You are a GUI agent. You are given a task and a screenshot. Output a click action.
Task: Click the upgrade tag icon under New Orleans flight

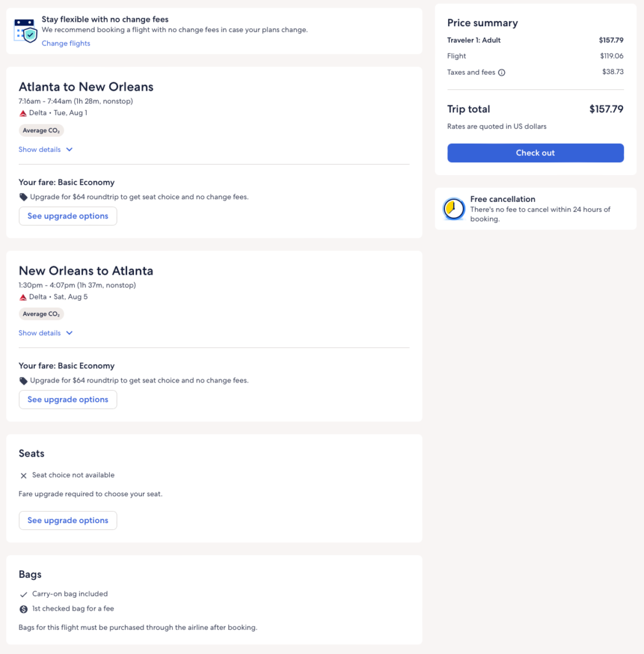[24, 381]
